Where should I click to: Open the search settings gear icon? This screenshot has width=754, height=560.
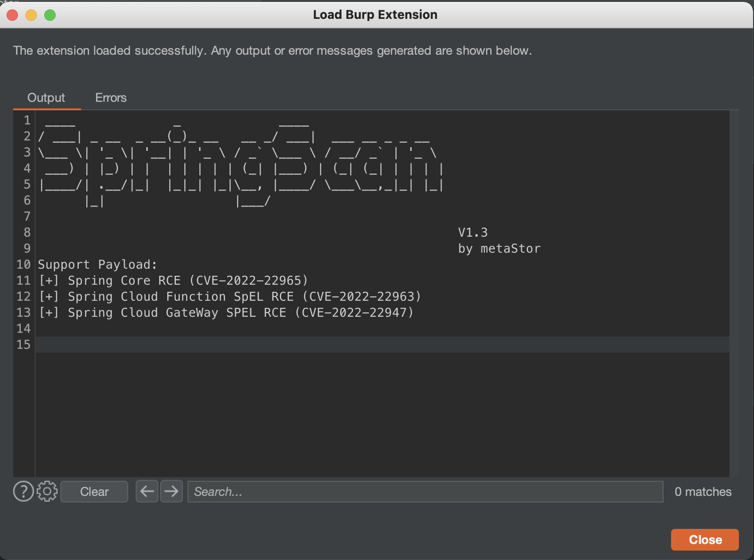click(47, 492)
